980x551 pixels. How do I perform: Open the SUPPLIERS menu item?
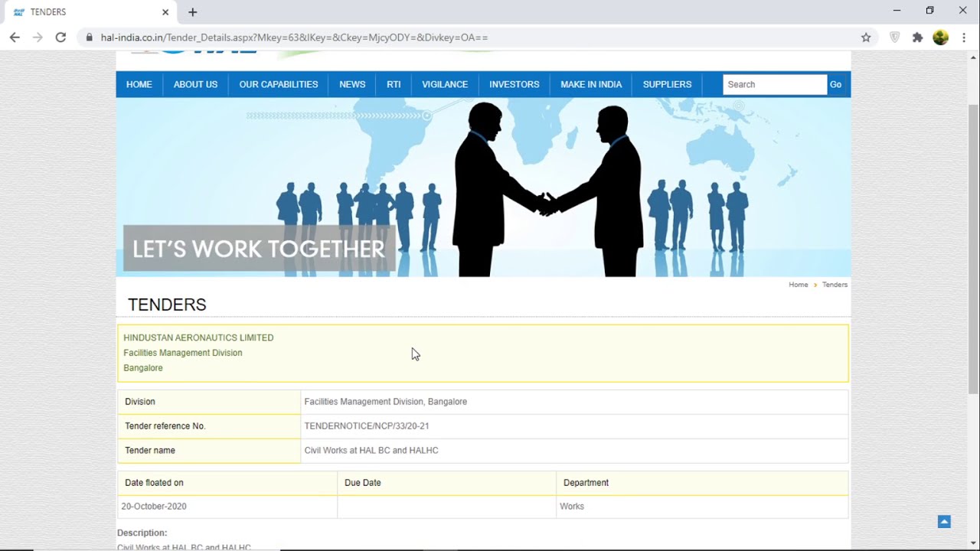tap(667, 84)
